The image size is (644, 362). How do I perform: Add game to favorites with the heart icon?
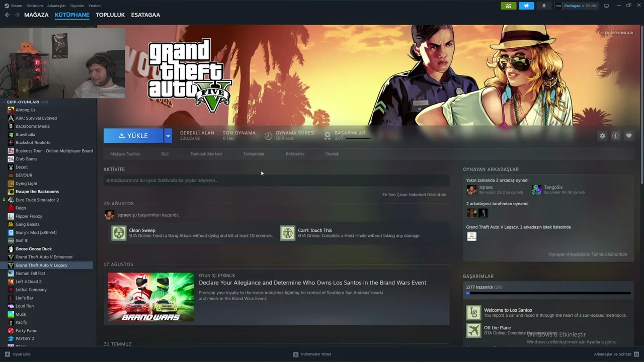(x=629, y=136)
